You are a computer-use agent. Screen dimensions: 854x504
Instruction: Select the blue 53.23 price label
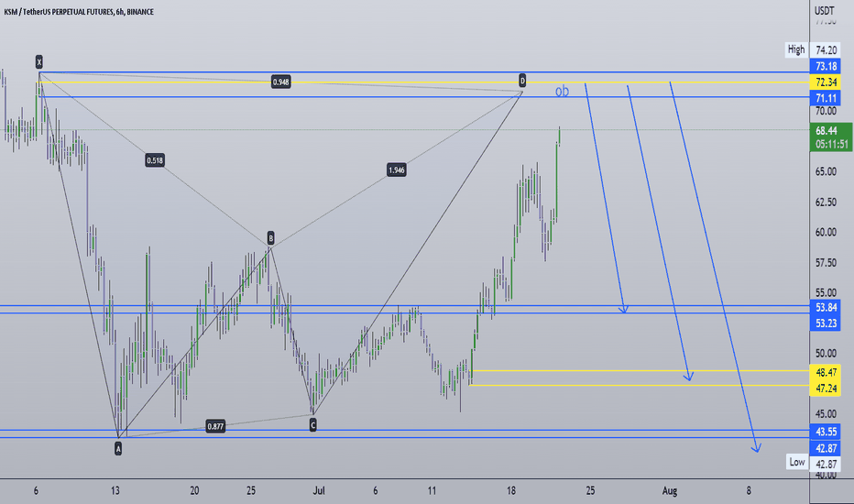point(826,323)
